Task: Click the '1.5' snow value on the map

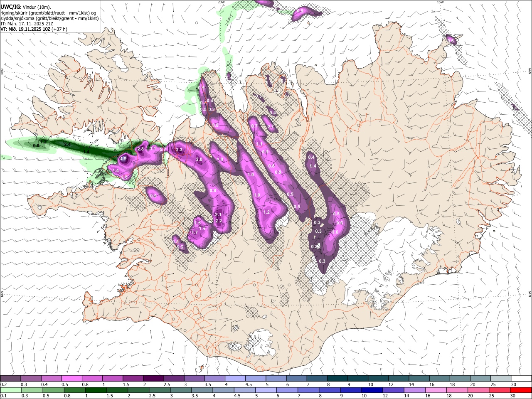Action: tap(197, 223)
